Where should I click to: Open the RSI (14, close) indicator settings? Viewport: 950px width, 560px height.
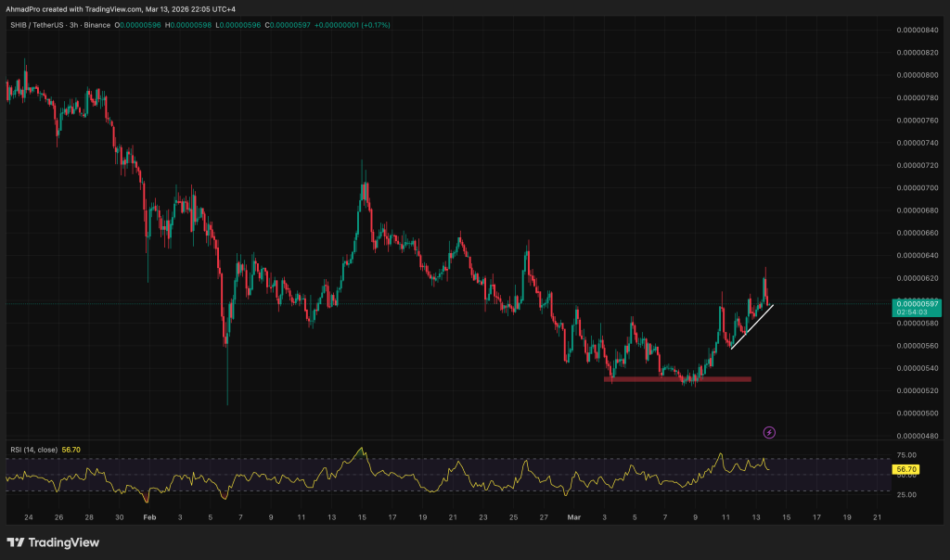[35, 448]
